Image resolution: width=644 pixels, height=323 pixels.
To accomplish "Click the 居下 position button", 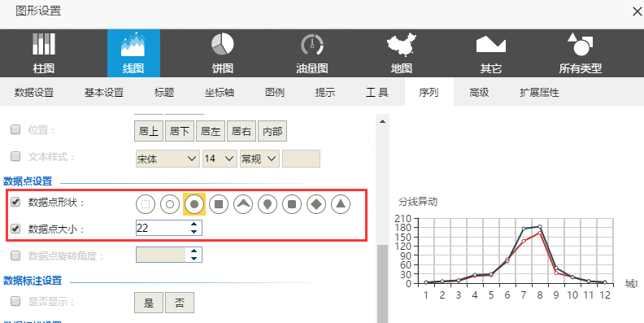I will [180, 131].
